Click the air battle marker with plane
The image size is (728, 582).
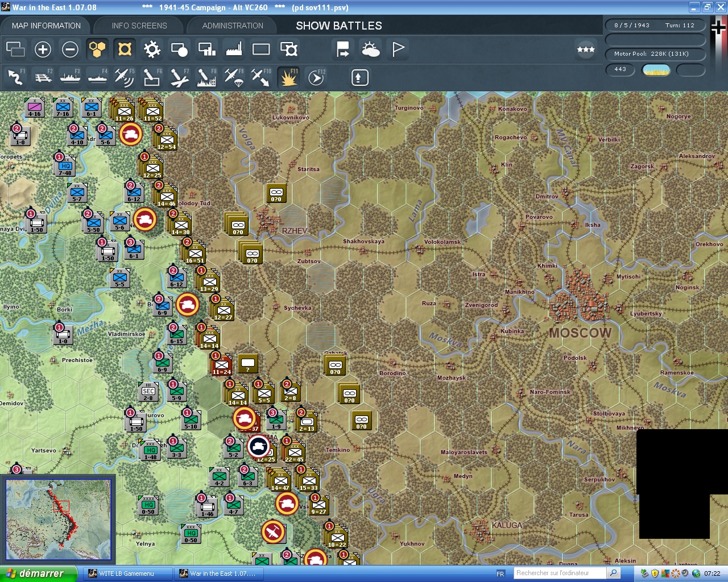click(273, 532)
